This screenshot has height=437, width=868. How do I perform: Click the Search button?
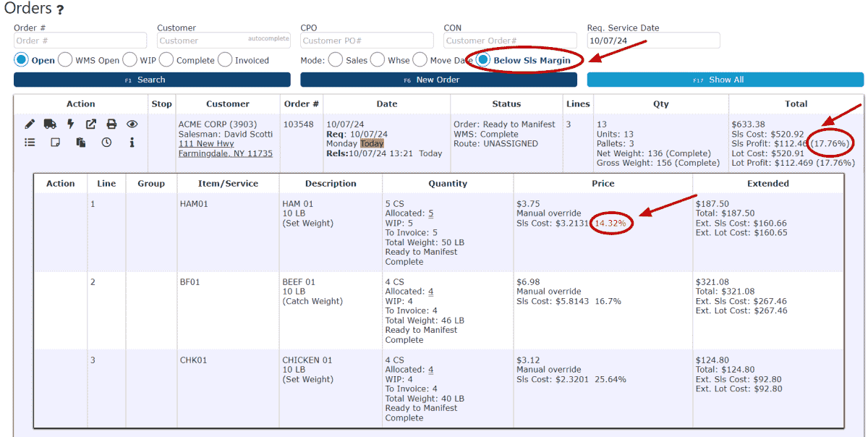pos(152,80)
